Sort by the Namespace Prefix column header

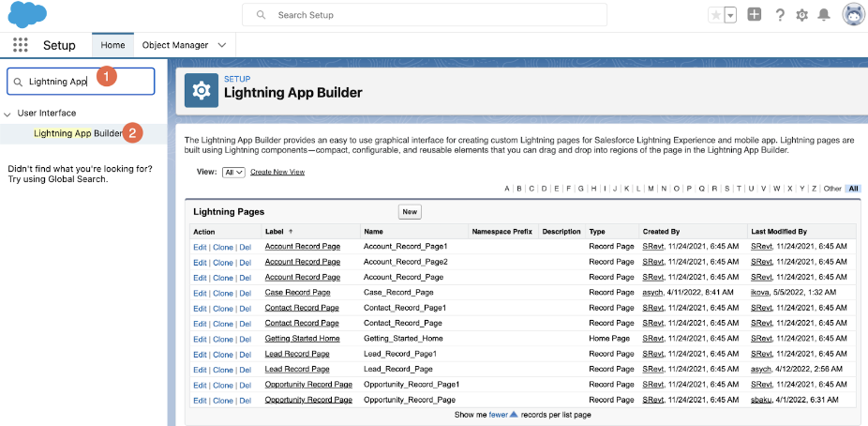(502, 232)
